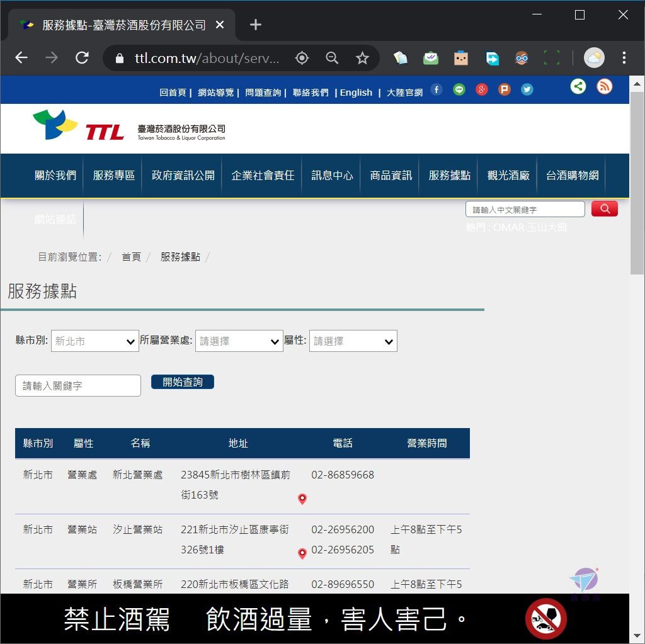
Task: Open the Chrome three-dot menu
Action: [624, 57]
